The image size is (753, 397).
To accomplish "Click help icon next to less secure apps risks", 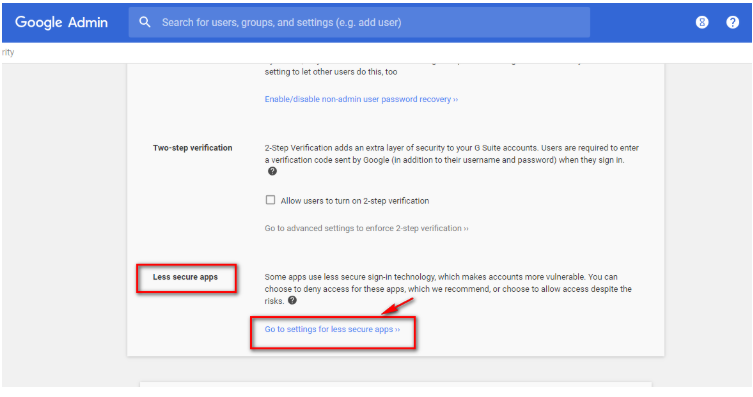I will pyautogui.click(x=292, y=301).
